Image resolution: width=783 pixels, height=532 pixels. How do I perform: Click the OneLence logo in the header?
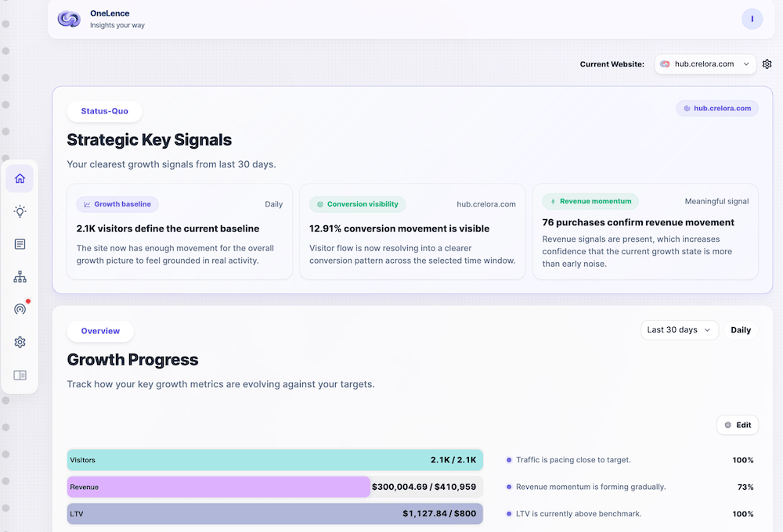[69, 19]
